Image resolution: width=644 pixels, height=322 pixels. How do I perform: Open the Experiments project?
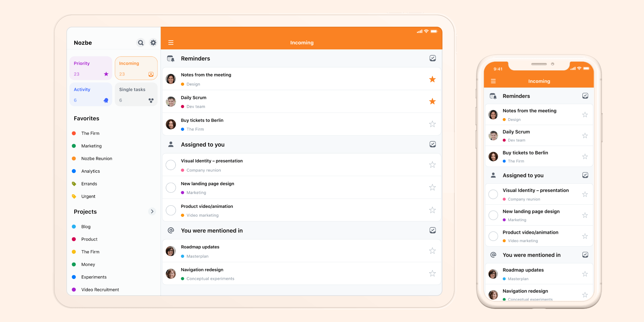pos(94,277)
